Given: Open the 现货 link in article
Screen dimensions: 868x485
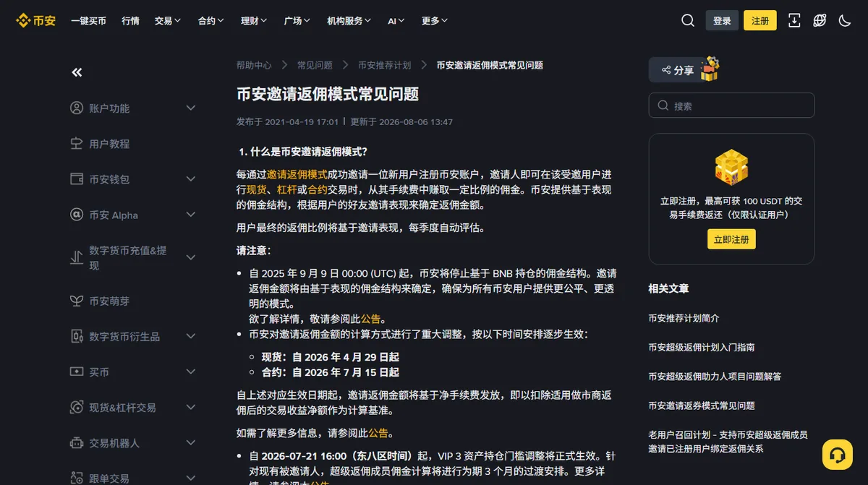Looking at the screenshot, I should pyautogui.click(x=257, y=189).
